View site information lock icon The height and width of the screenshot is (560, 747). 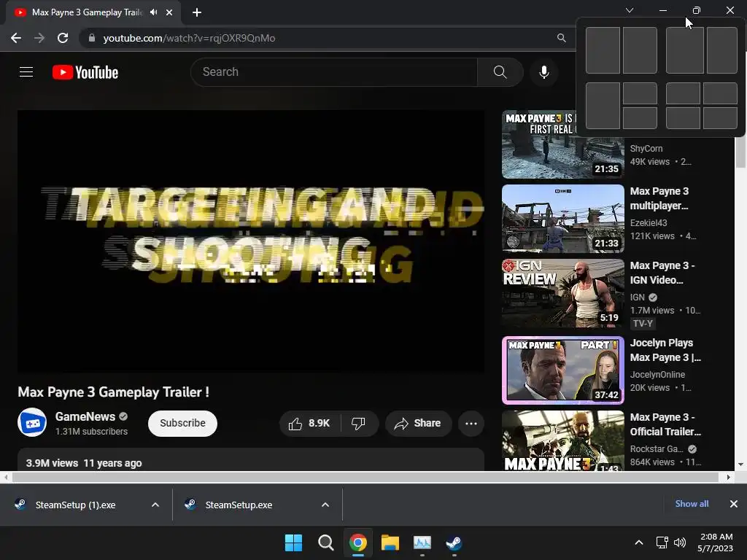pyautogui.click(x=92, y=38)
